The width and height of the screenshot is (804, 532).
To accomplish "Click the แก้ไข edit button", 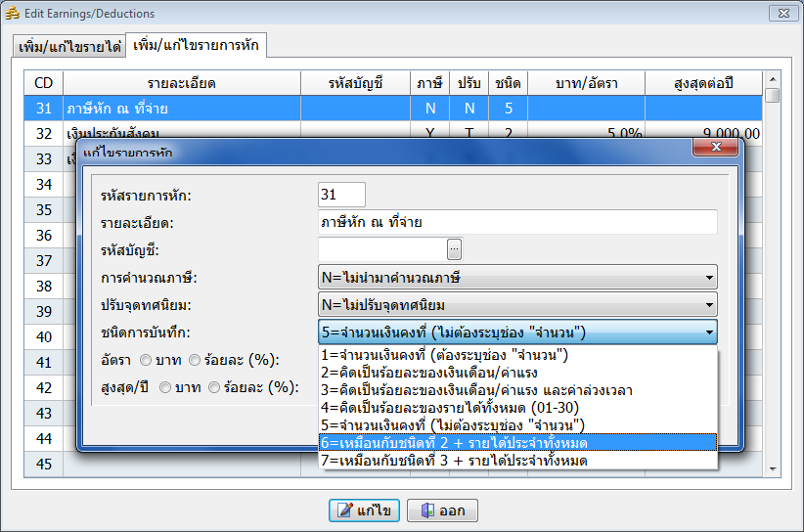I will pyautogui.click(x=364, y=510).
